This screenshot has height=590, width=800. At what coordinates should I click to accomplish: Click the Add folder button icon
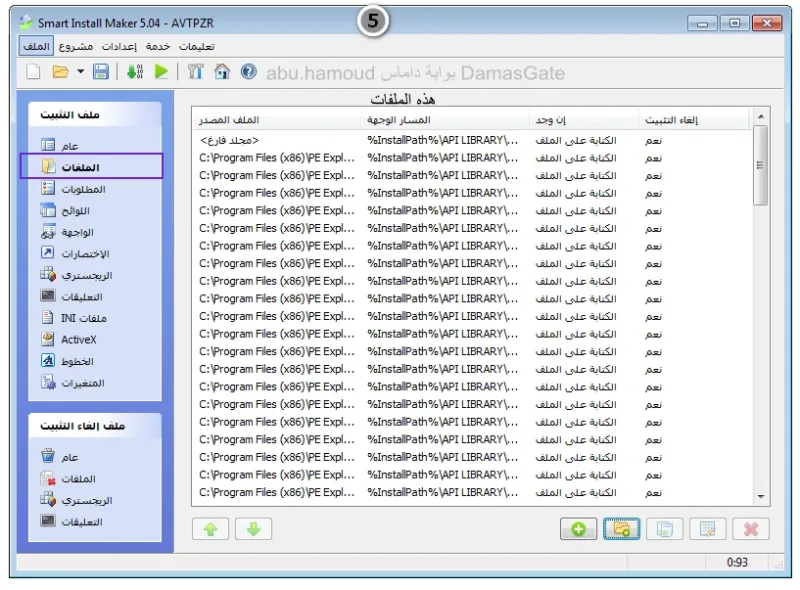coord(621,529)
